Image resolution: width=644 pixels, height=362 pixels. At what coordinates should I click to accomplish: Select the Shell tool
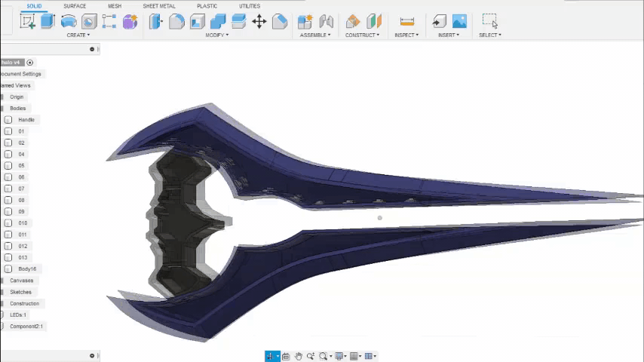197,21
